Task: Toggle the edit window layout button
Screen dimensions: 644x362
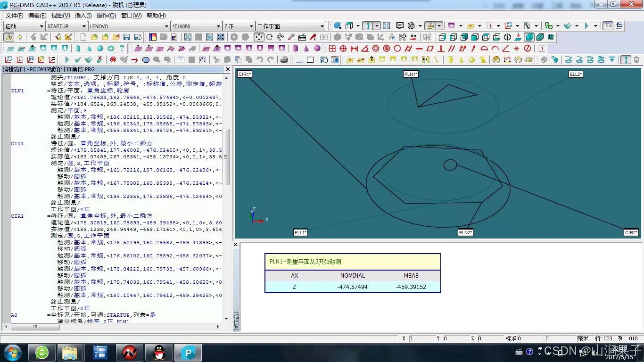Action: tap(608, 26)
